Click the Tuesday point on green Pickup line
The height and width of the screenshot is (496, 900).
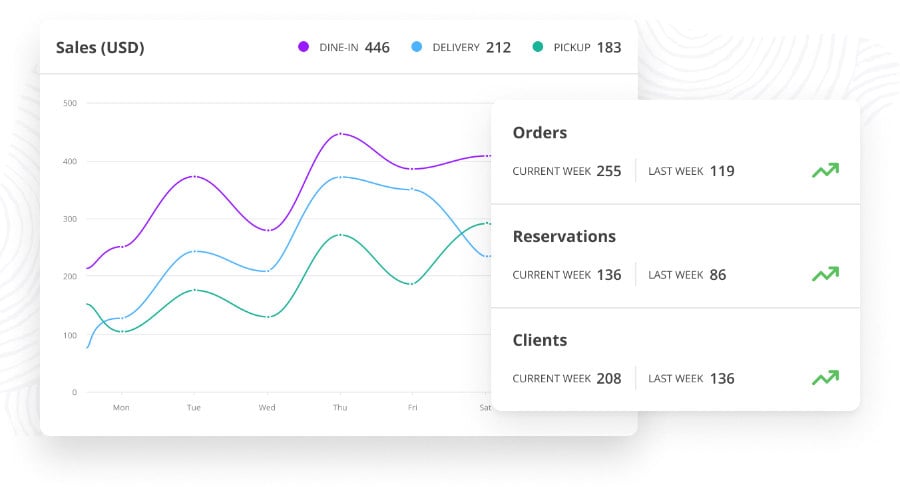coord(194,290)
